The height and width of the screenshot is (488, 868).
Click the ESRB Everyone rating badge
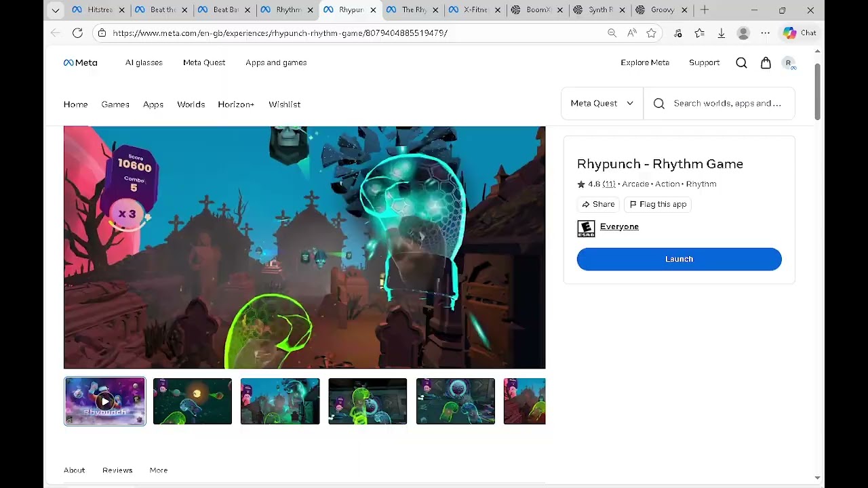tap(586, 228)
